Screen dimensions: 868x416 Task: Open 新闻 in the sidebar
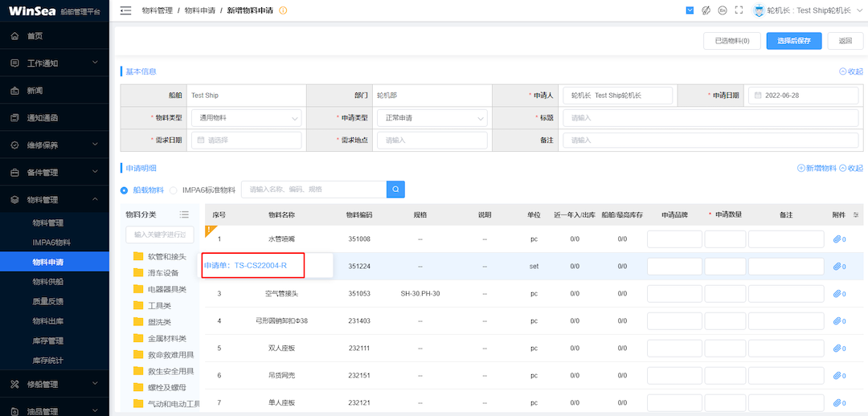coord(55,90)
